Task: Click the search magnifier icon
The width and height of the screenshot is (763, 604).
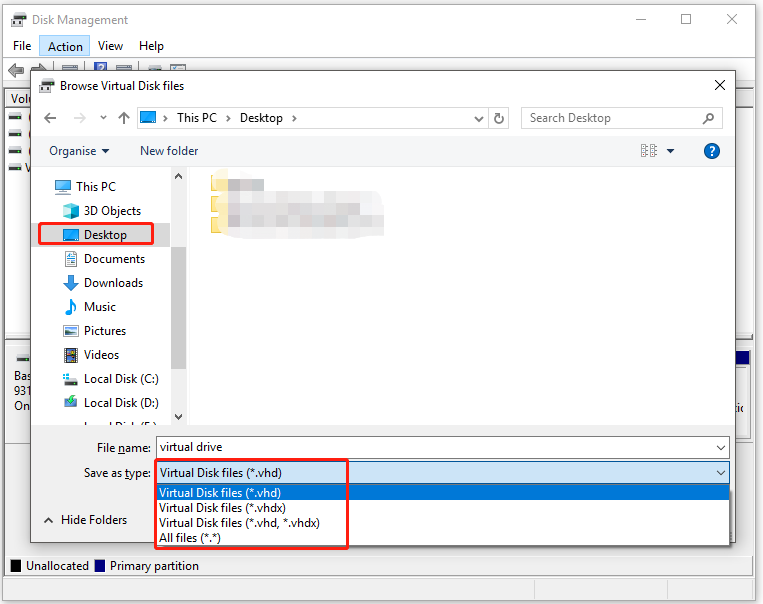Action: [x=709, y=118]
